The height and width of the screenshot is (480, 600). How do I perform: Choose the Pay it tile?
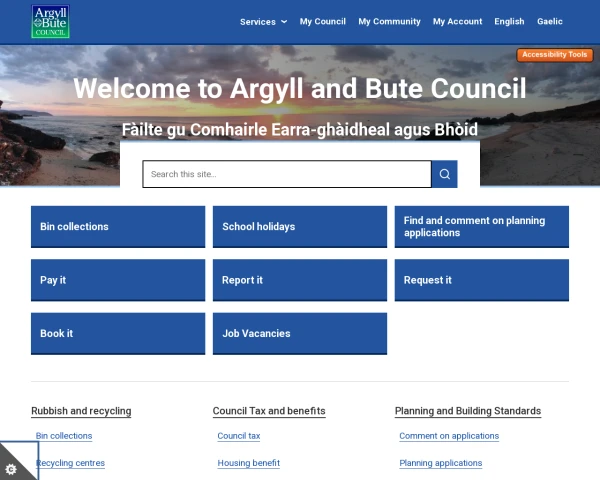pos(118,280)
